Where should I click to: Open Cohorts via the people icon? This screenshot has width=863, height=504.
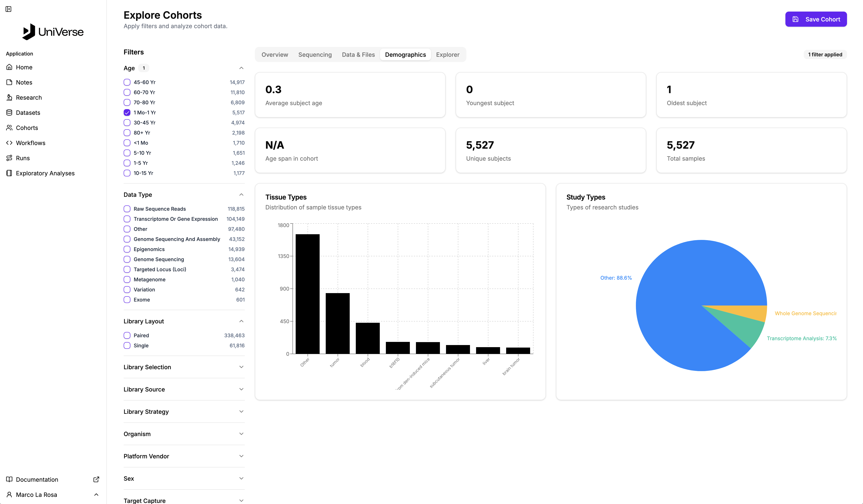coord(9,128)
